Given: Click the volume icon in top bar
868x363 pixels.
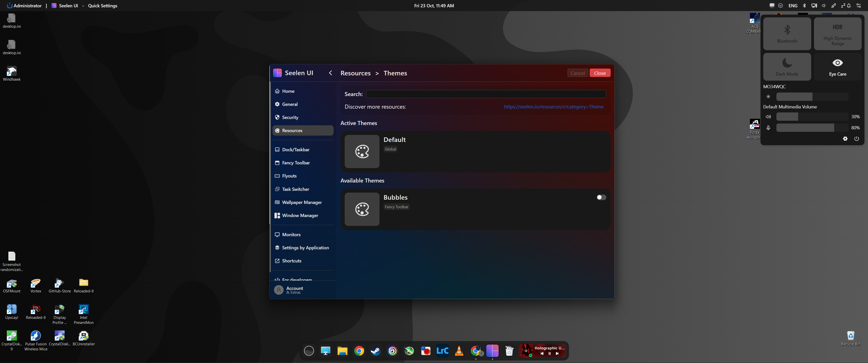Looking at the screenshot, I should click(824, 5).
